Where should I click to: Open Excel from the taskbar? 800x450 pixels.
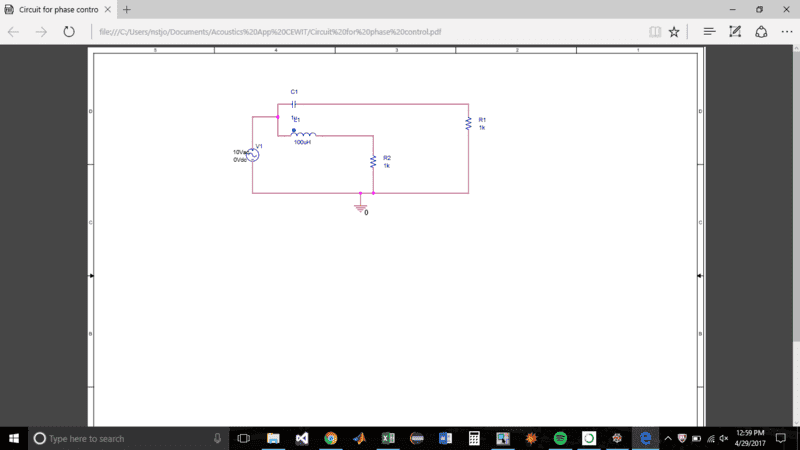[388, 438]
